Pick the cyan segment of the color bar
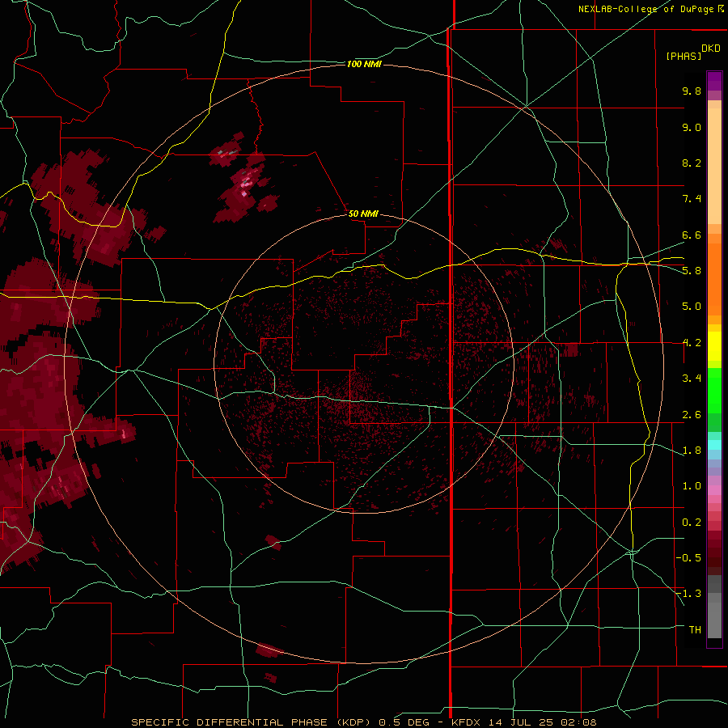The image size is (728, 728). pos(714,445)
